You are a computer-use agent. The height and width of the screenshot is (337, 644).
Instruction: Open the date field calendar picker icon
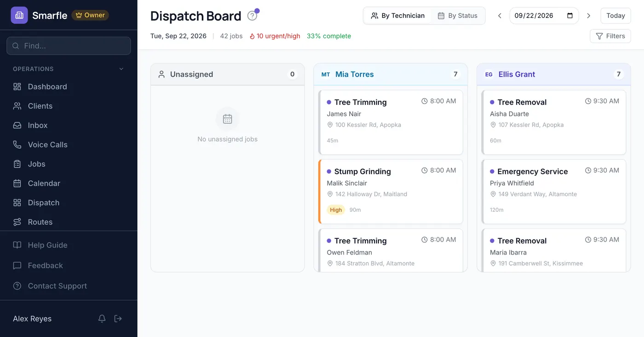click(x=570, y=16)
